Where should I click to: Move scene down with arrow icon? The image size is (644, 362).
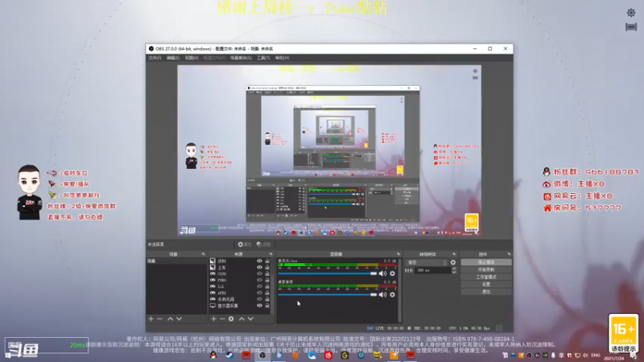click(179, 319)
